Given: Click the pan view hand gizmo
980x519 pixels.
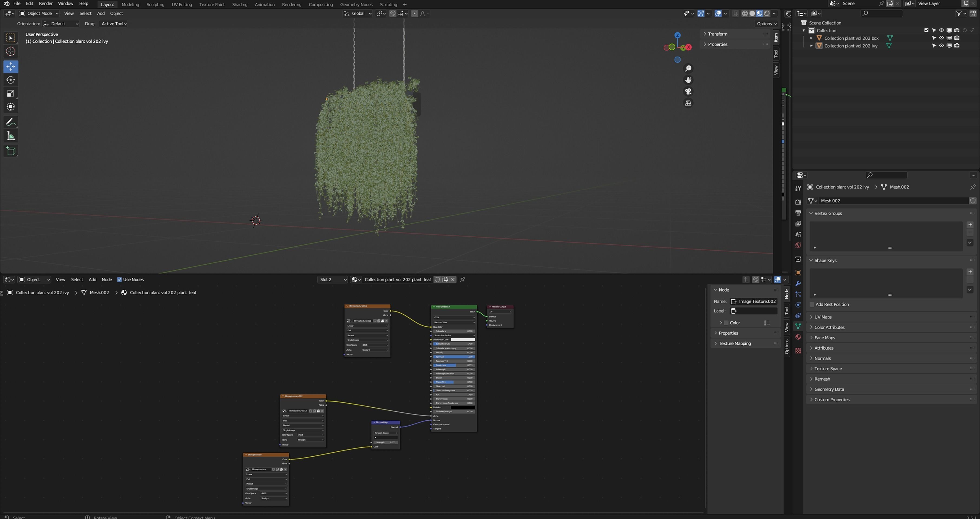Looking at the screenshot, I should [x=688, y=80].
